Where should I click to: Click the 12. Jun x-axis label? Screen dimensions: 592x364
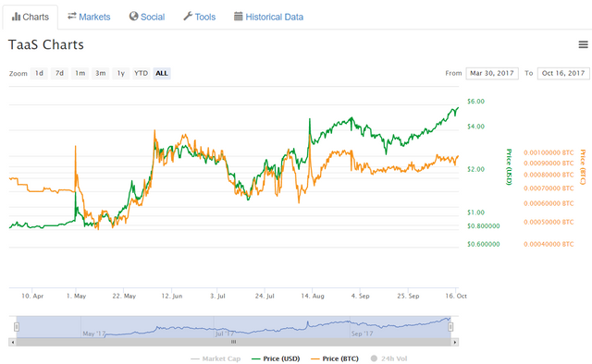tap(172, 297)
